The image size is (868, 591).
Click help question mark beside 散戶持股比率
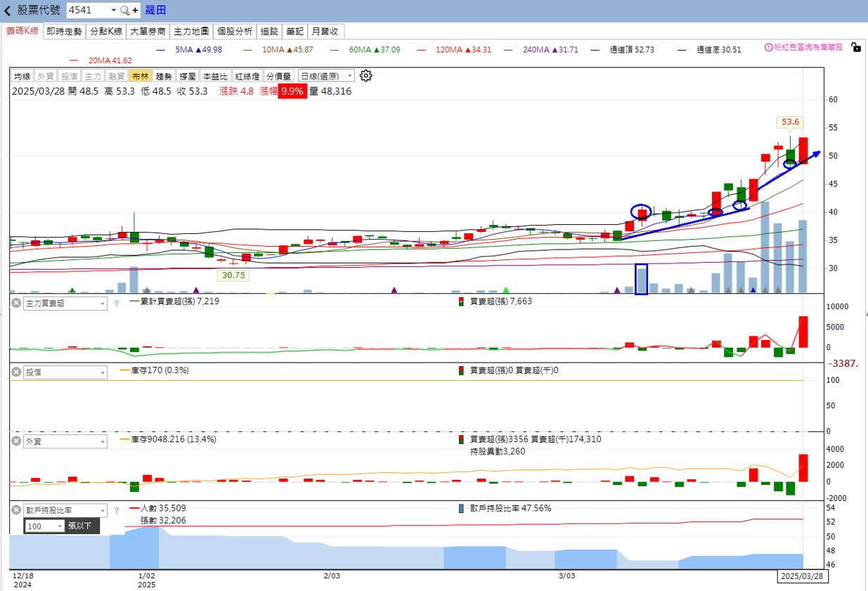(x=117, y=510)
